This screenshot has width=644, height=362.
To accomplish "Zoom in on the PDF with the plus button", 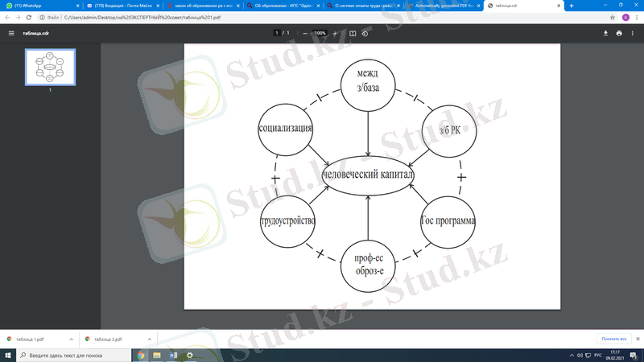I will tap(335, 33).
